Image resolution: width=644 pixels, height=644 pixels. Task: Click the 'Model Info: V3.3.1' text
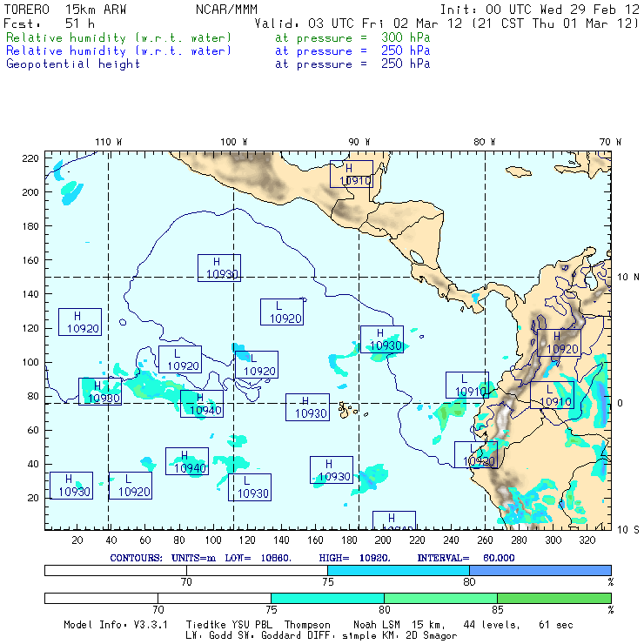(116, 625)
